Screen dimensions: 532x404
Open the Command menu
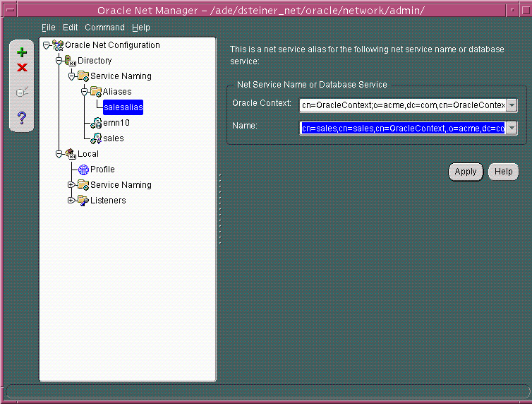[x=104, y=28]
